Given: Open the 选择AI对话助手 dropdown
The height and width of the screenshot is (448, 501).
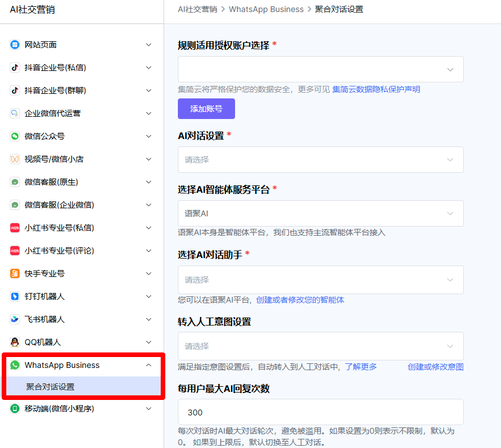Looking at the screenshot, I should pyautogui.click(x=320, y=280).
